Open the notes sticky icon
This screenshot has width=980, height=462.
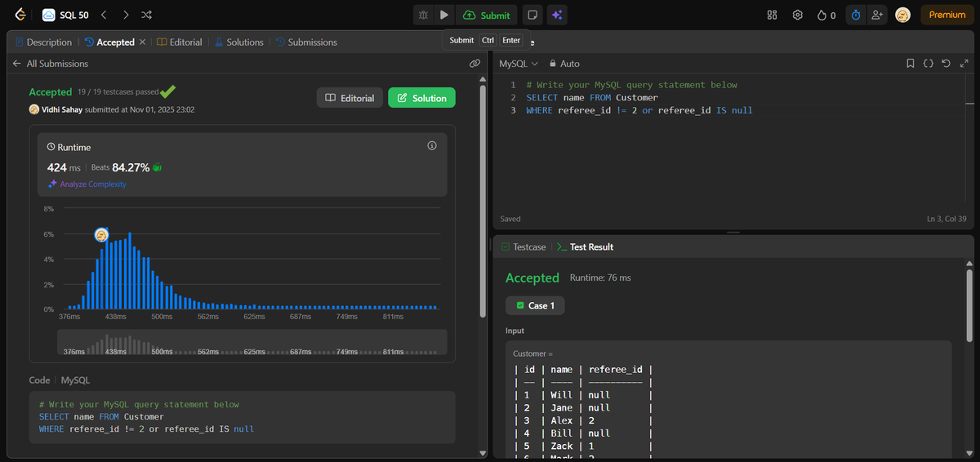point(531,15)
